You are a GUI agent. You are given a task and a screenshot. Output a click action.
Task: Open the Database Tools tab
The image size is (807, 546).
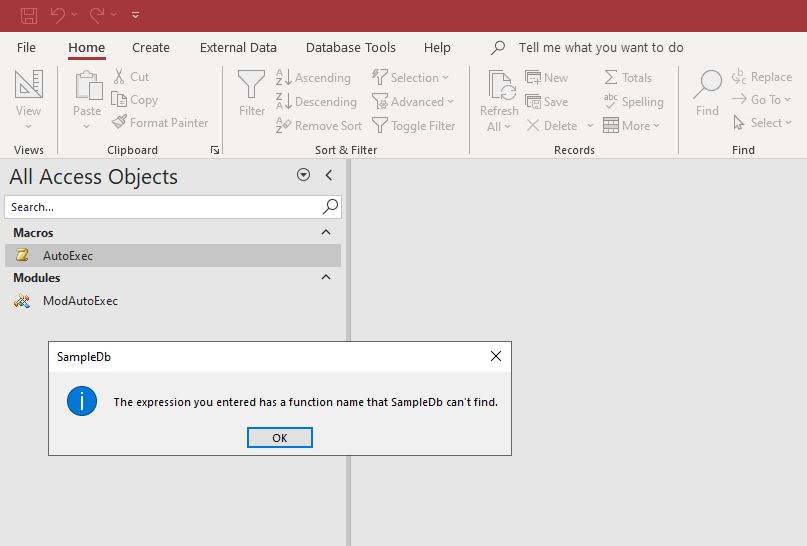click(x=350, y=47)
